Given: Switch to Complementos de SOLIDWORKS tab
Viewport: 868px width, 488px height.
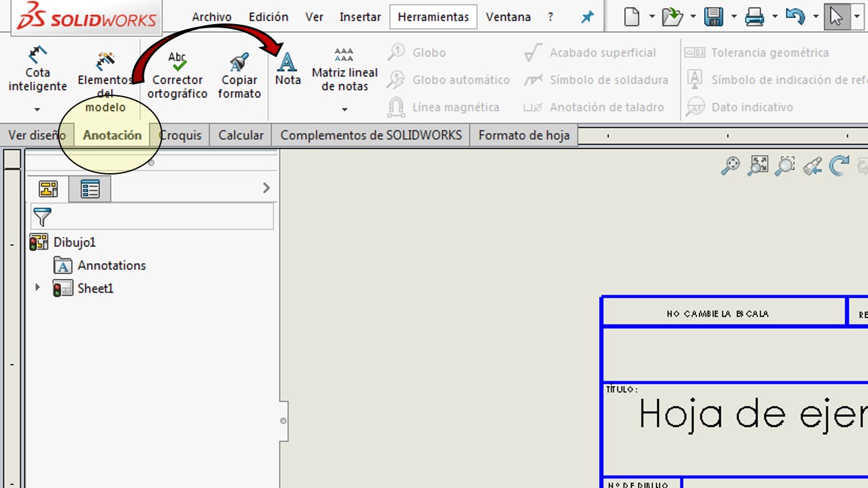Looking at the screenshot, I should click(371, 135).
